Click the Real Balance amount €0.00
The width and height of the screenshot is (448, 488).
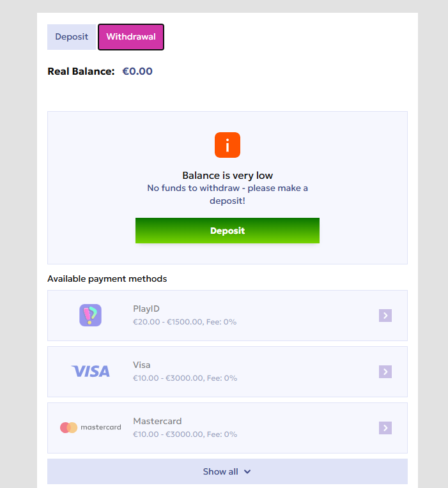pos(137,72)
